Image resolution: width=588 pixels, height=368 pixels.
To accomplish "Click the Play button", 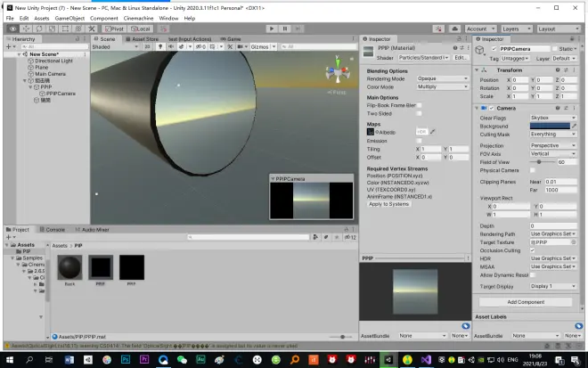I will click(272, 29).
